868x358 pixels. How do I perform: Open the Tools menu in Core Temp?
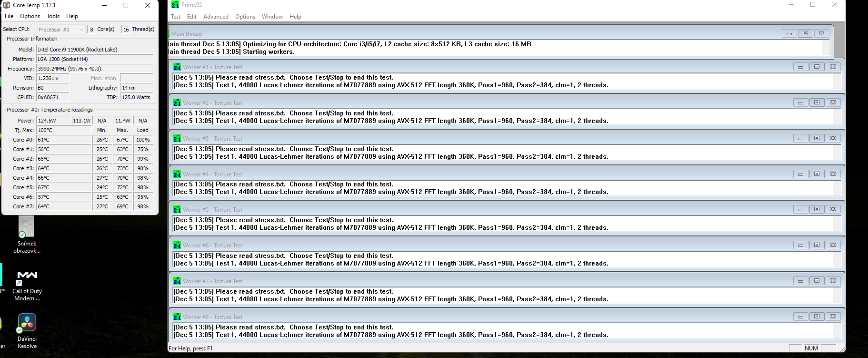(53, 16)
